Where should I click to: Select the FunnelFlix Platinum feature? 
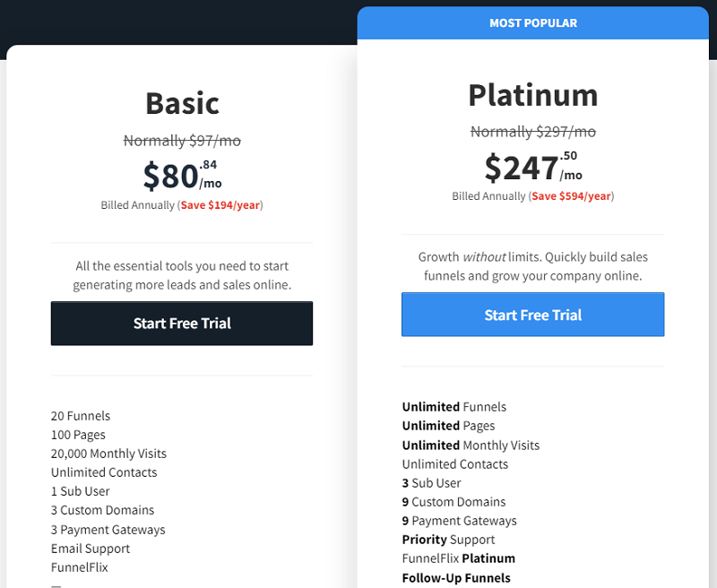459,558
